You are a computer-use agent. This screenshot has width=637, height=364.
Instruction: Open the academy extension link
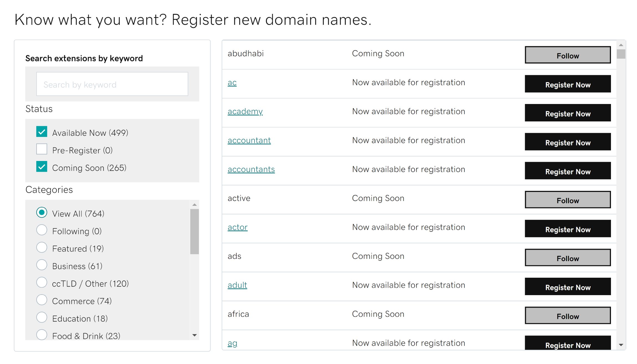click(245, 111)
